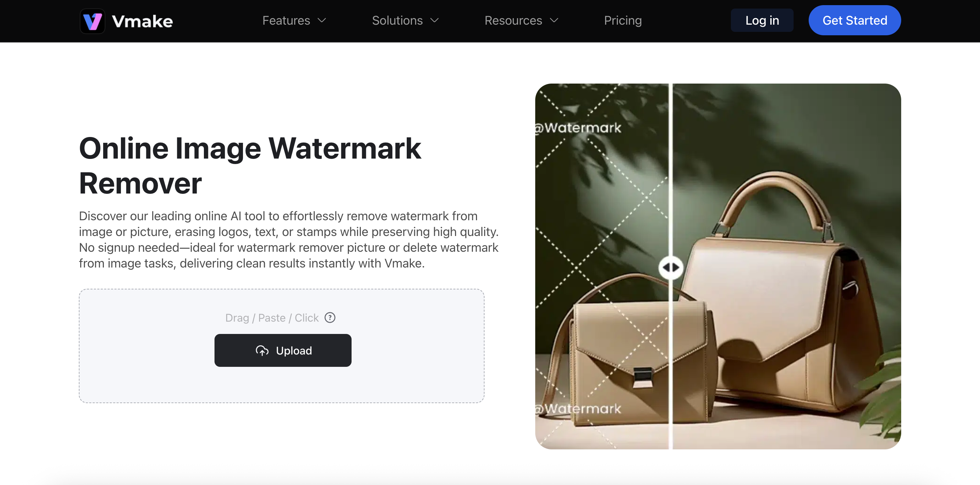Click the question mark help icon
The image size is (980, 485).
(330, 317)
